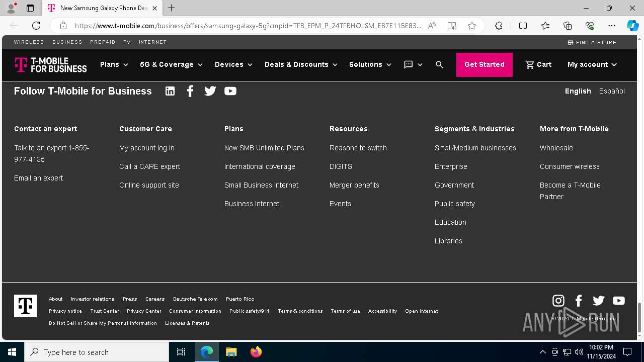Open the Tab actions menu icon
The image size is (644, 362).
30,8
